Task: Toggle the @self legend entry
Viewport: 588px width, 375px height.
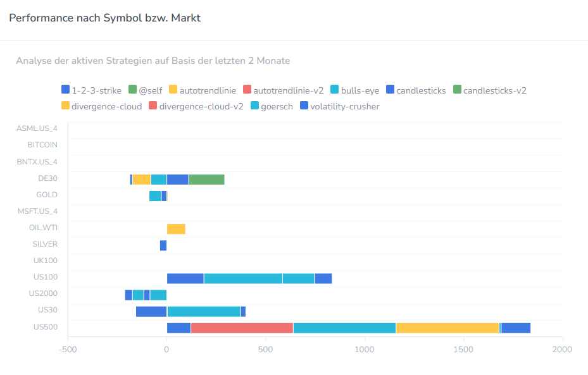Action: coord(145,90)
